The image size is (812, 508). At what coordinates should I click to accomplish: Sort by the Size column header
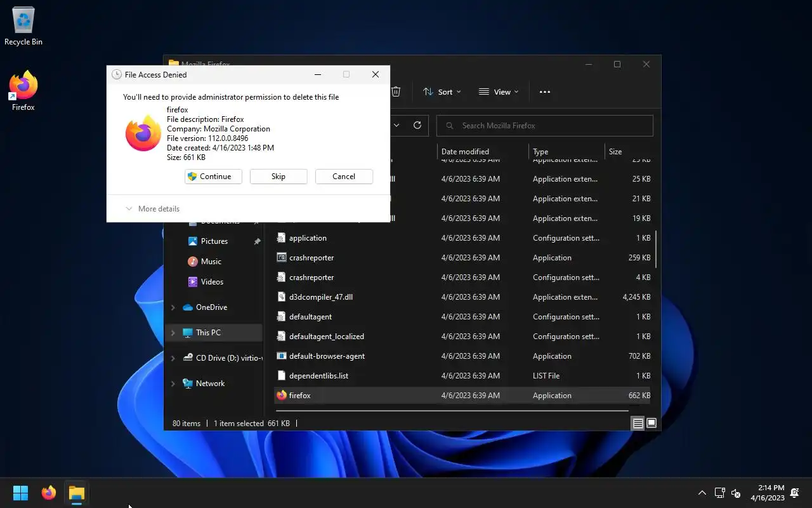point(628,151)
